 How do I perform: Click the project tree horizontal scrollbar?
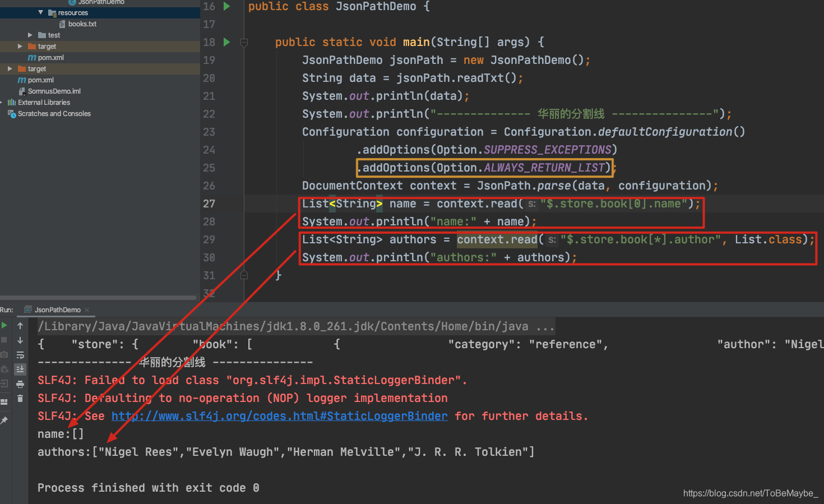99,298
